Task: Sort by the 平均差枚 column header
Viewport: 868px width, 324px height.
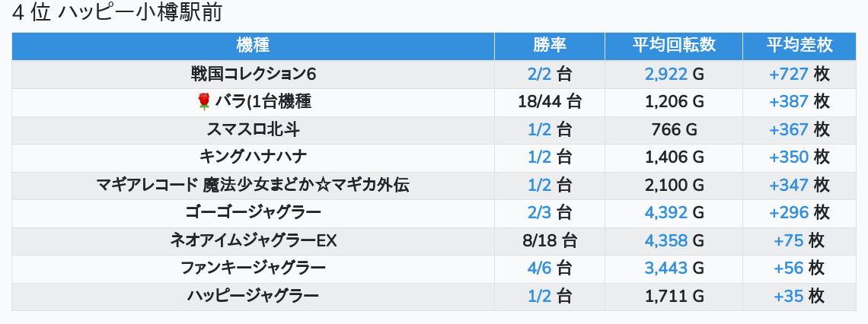Action: (x=799, y=46)
